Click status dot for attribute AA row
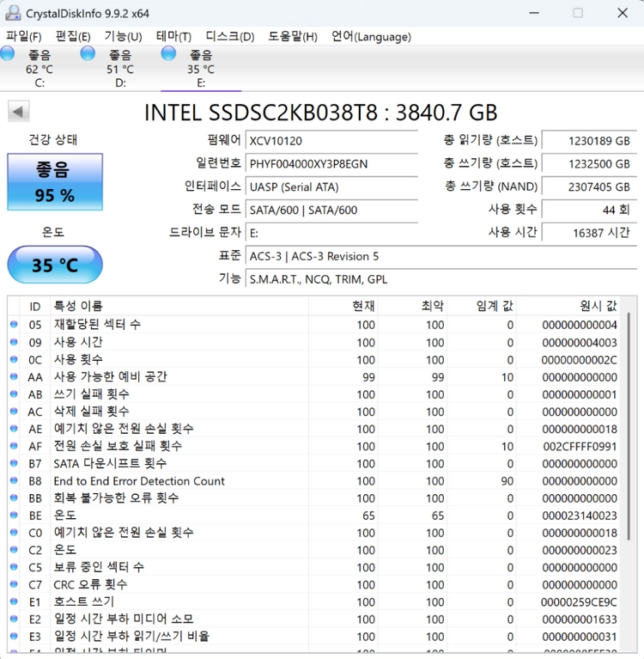Screen dimensions: 644x659 click(14, 376)
